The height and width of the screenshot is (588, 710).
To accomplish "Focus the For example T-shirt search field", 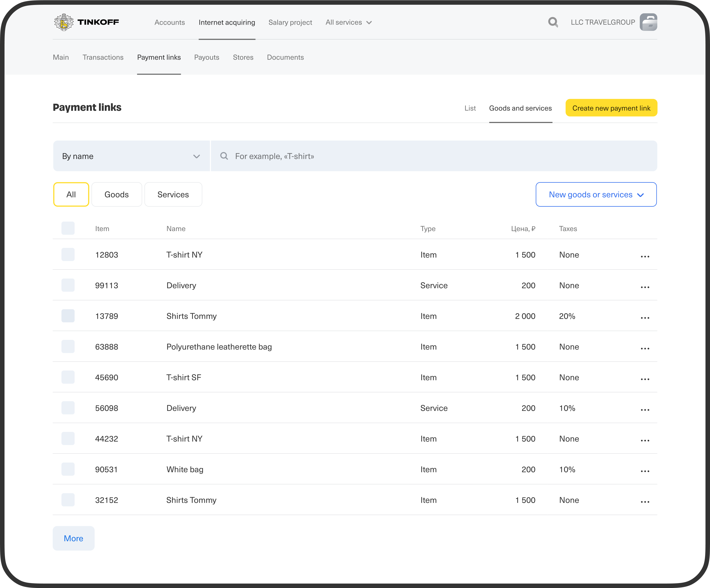I will [x=434, y=156].
